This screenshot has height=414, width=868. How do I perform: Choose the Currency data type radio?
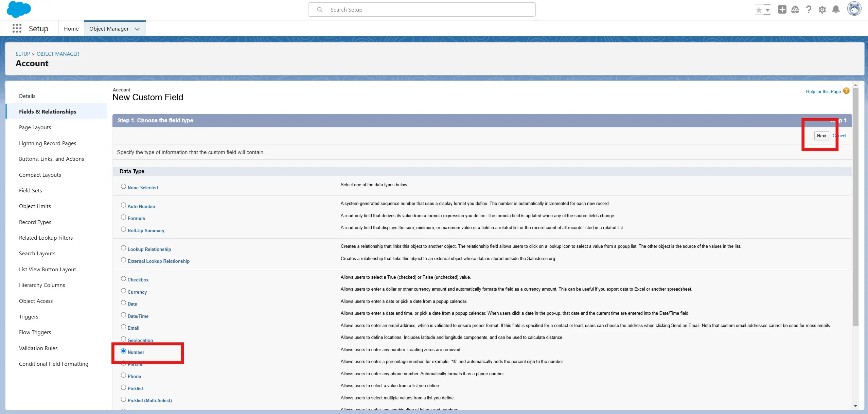(x=123, y=291)
